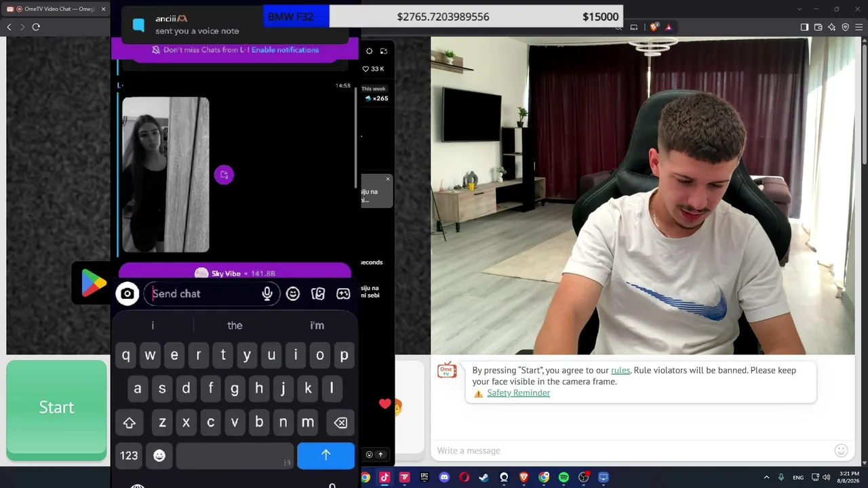
Task: Click the volume speaker icon in system tray
Action: pos(827,477)
